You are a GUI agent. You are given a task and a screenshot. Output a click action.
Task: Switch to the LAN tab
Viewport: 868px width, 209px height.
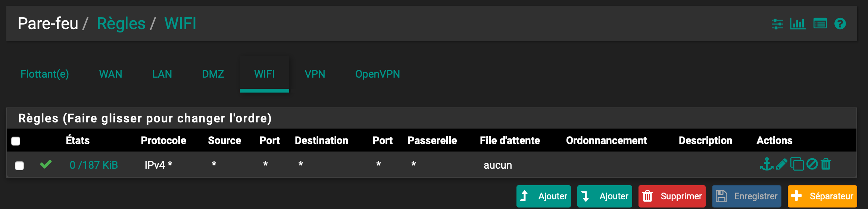(x=162, y=74)
